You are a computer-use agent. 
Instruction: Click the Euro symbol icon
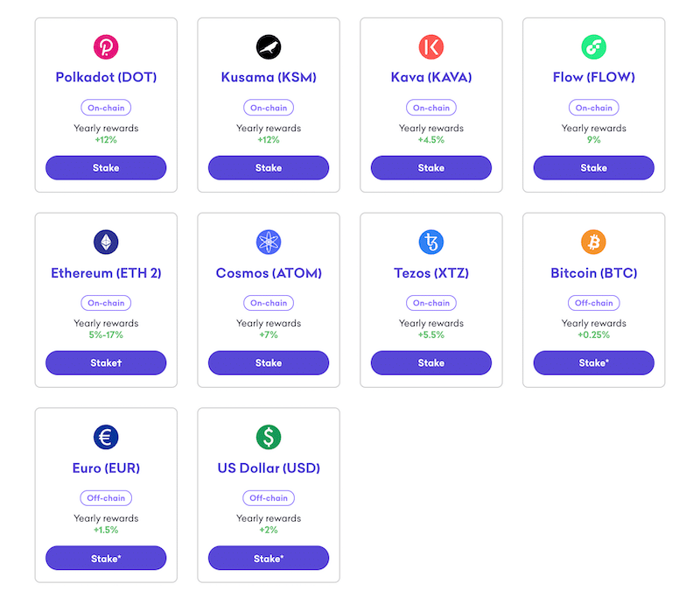106,437
